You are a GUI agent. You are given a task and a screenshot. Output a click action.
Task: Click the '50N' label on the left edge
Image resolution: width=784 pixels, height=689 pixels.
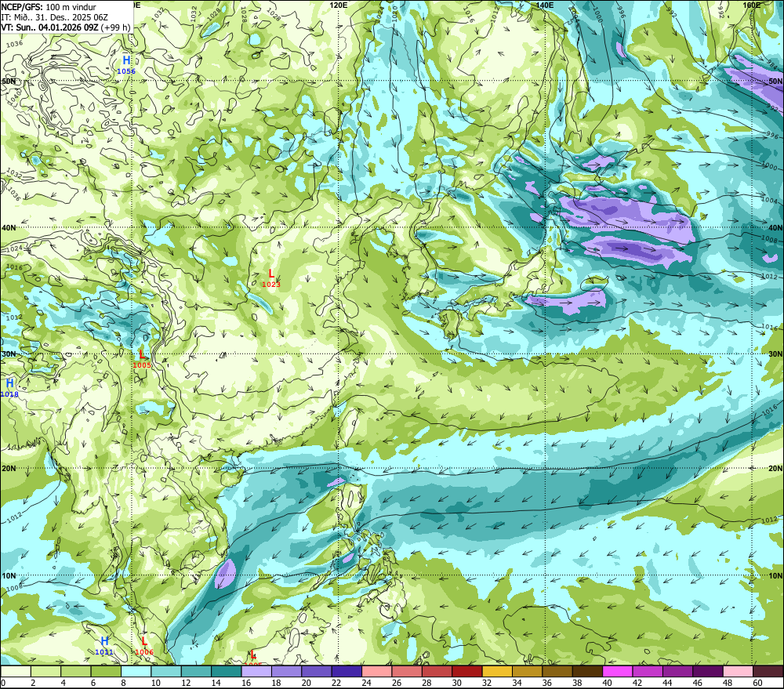point(9,81)
